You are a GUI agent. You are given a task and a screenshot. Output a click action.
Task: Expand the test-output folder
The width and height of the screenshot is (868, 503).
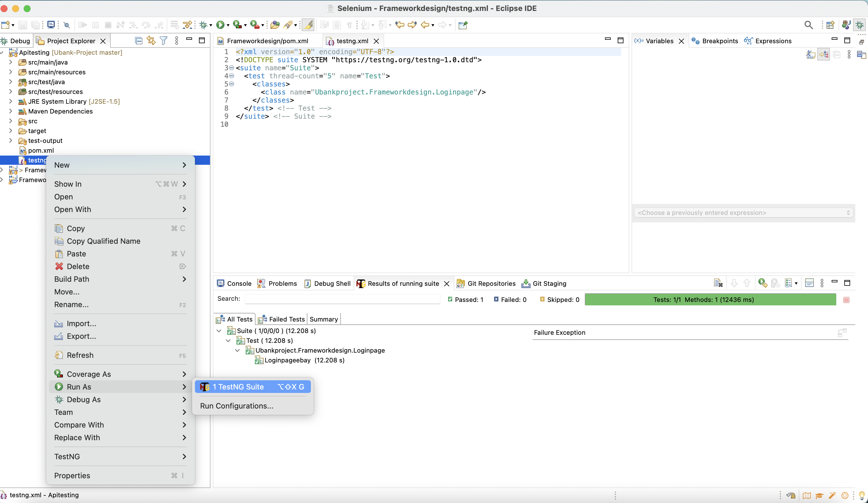coord(11,140)
